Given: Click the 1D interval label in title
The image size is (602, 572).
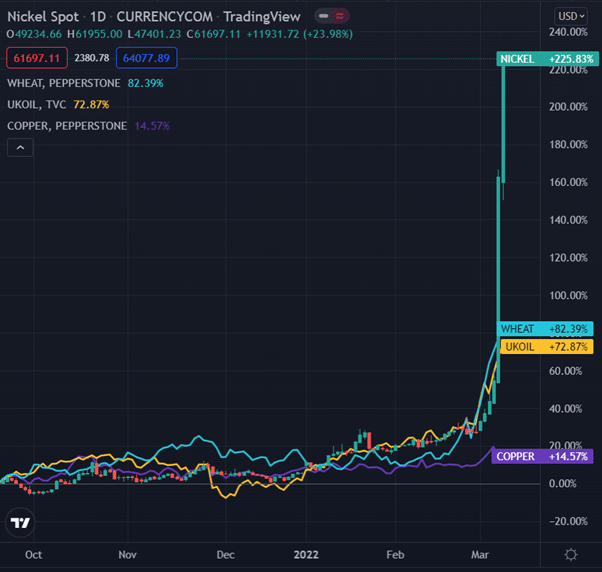Looking at the screenshot, I should tap(98, 17).
